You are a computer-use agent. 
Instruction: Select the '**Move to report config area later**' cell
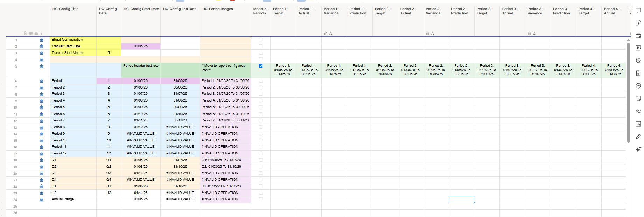pos(225,70)
